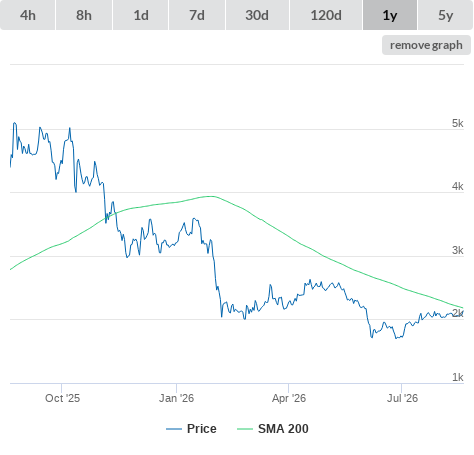The height and width of the screenshot is (455, 474).
Task: Click the 3k price axis label
Action: [458, 250]
